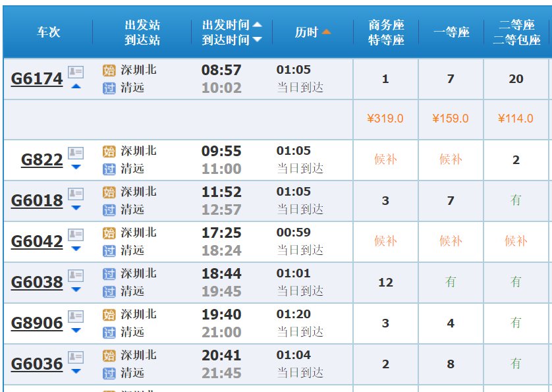Viewport: 552px width, 392px height.
Task: Click 候补 for G822 商务座
Action: [x=385, y=159]
